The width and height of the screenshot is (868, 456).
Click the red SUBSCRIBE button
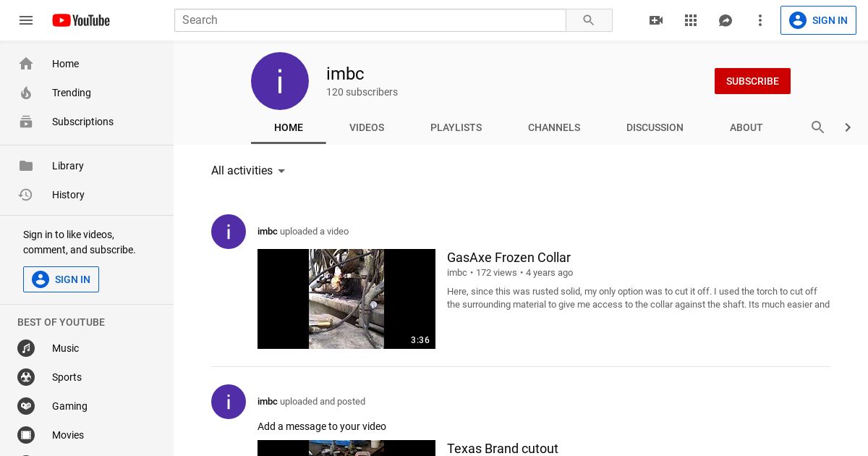click(752, 81)
